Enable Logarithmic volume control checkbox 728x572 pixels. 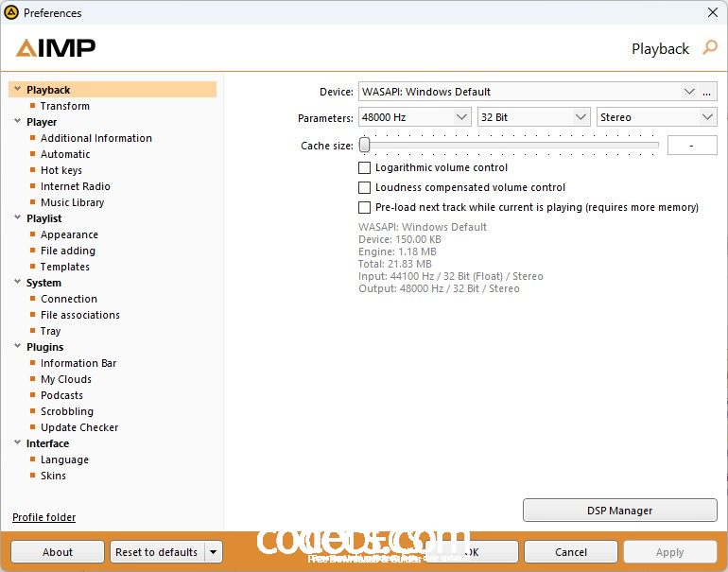(x=364, y=167)
